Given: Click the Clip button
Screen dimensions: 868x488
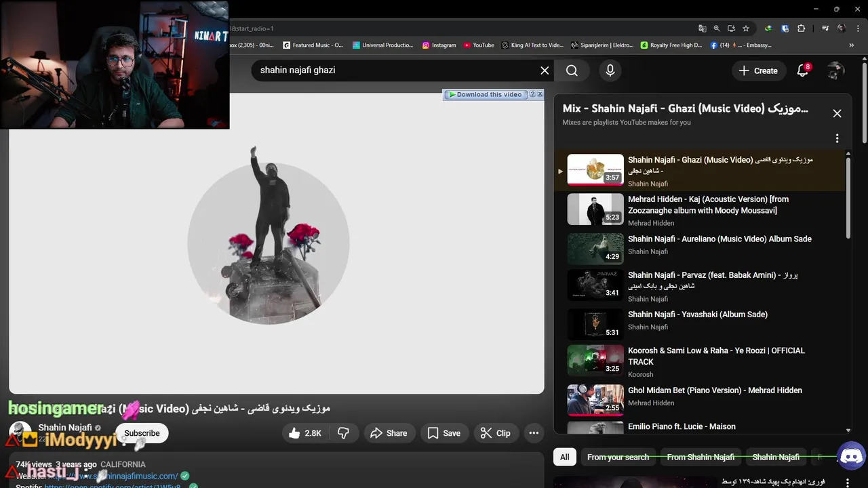Looking at the screenshot, I should point(495,433).
